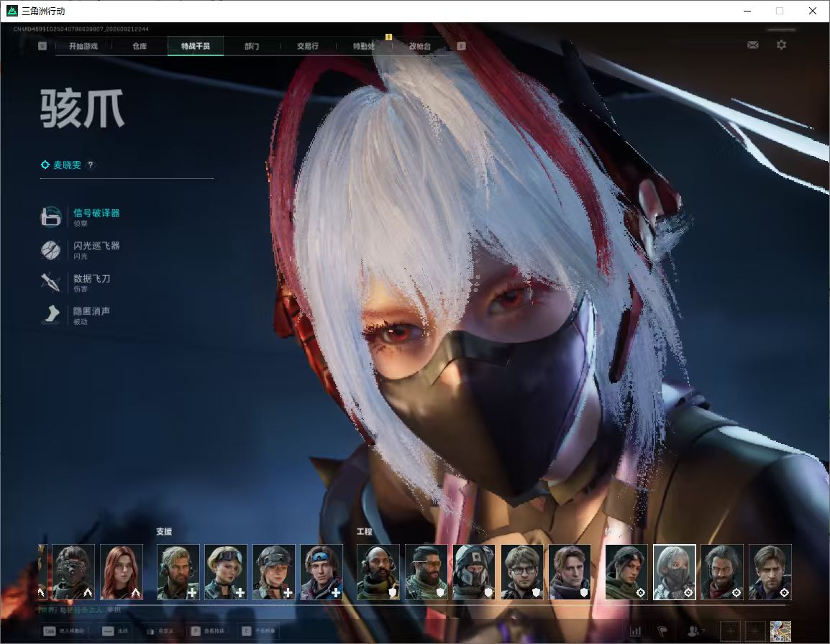830x644 pixels.
Task: Click the right shoulder button after 改枪台
Action: click(461, 46)
